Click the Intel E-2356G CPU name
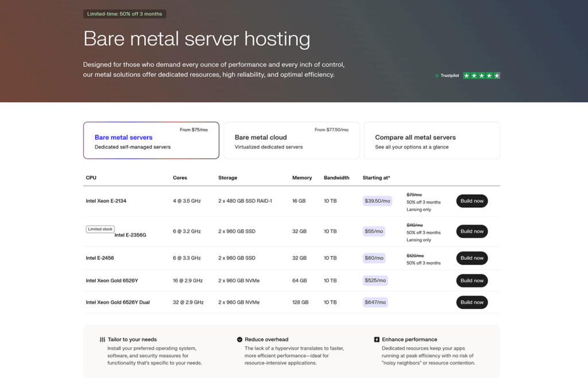 [x=130, y=235]
